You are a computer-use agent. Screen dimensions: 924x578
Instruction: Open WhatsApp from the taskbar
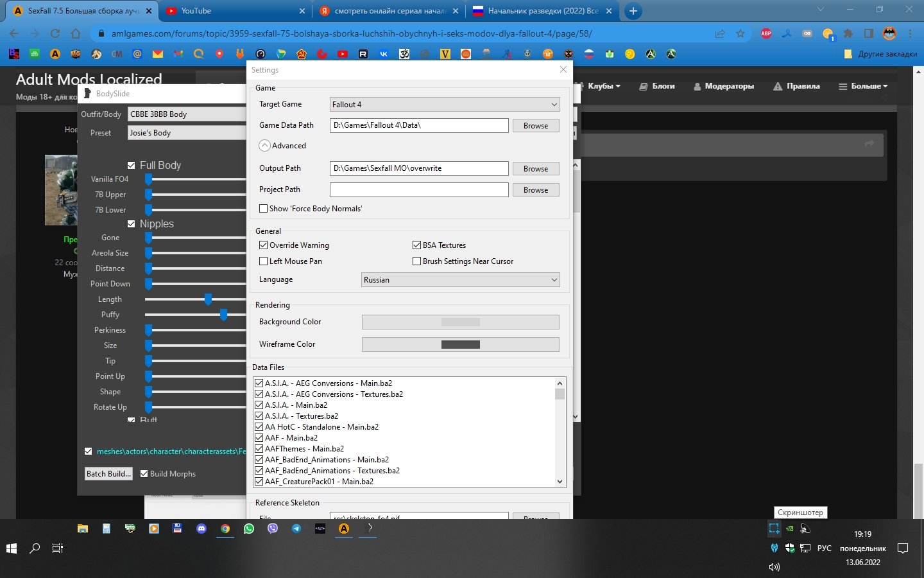tap(249, 529)
